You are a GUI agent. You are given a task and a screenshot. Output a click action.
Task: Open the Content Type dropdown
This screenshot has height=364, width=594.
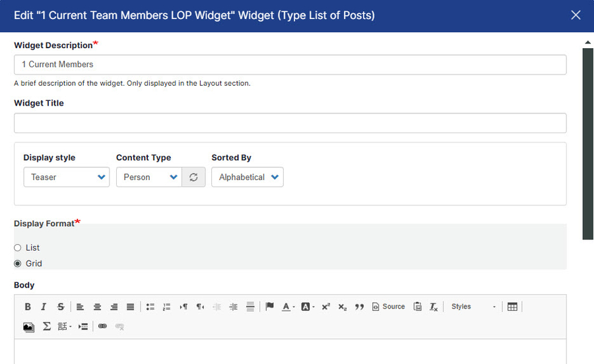tap(148, 177)
